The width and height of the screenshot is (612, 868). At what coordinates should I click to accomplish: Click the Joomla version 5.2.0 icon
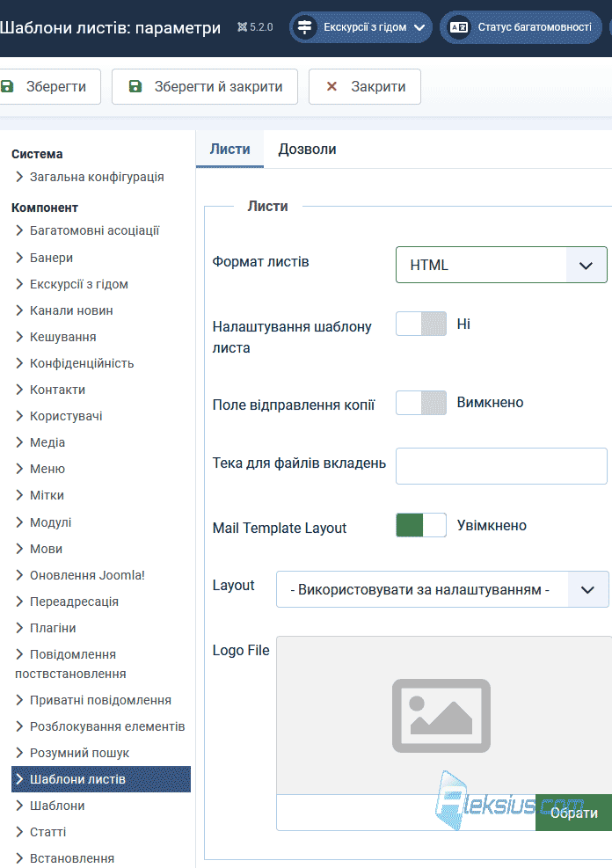pos(242,26)
